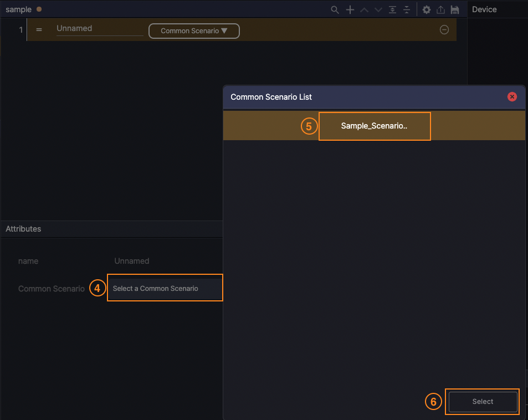The height and width of the screenshot is (420, 528).
Task: Click the search magnifier icon in toolbar
Action: [x=335, y=10]
